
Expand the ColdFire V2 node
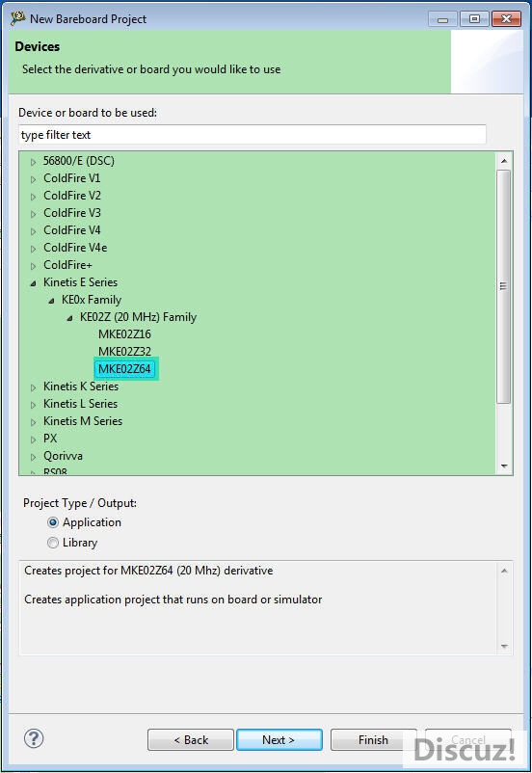(34, 197)
